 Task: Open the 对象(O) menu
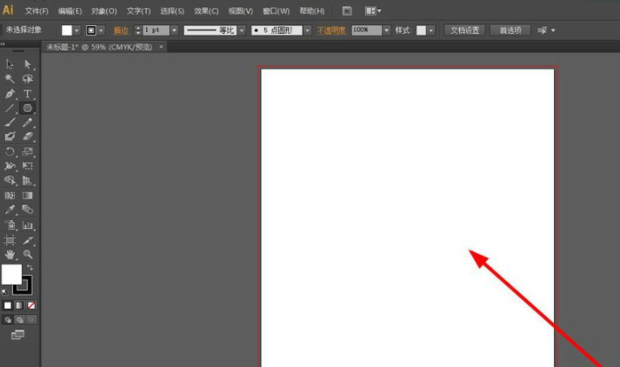pos(104,11)
